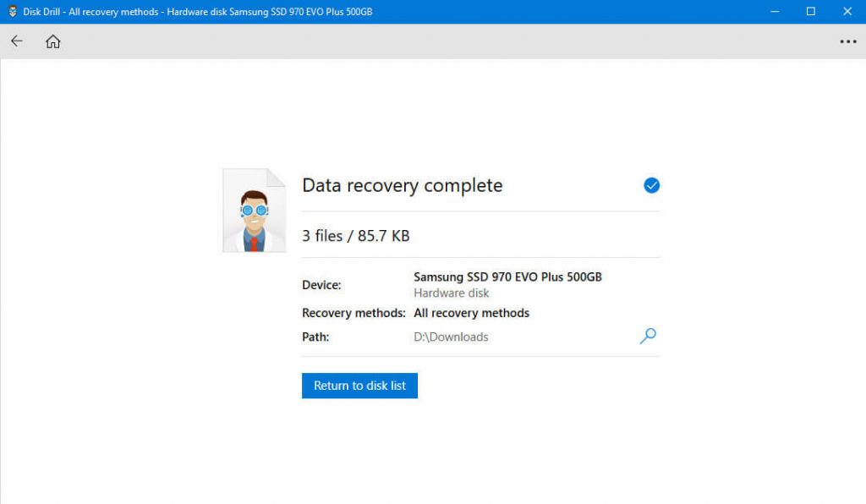
Task: Select the Path row label
Action: click(315, 337)
